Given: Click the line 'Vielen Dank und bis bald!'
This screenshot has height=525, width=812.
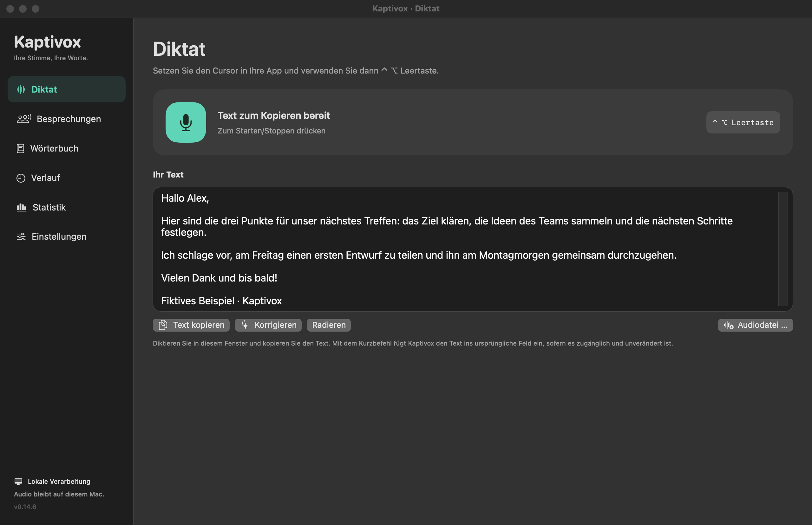Looking at the screenshot, I should (x=219, y=278).
